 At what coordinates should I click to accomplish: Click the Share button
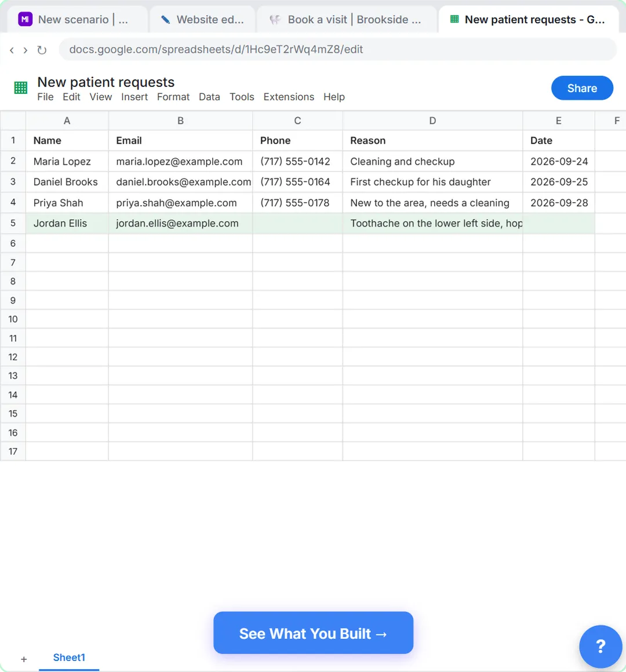point(582,88)
